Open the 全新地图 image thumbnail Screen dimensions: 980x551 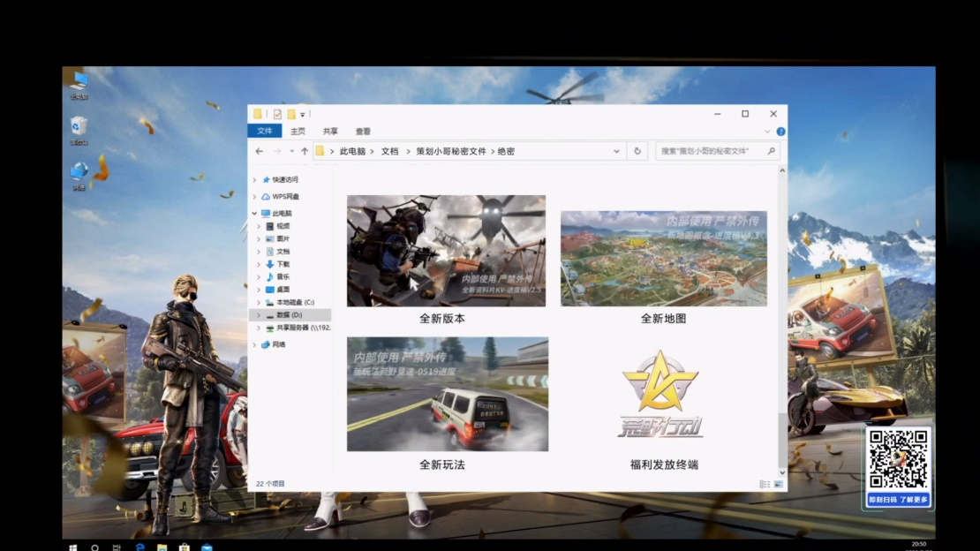[x=663, y=259]
